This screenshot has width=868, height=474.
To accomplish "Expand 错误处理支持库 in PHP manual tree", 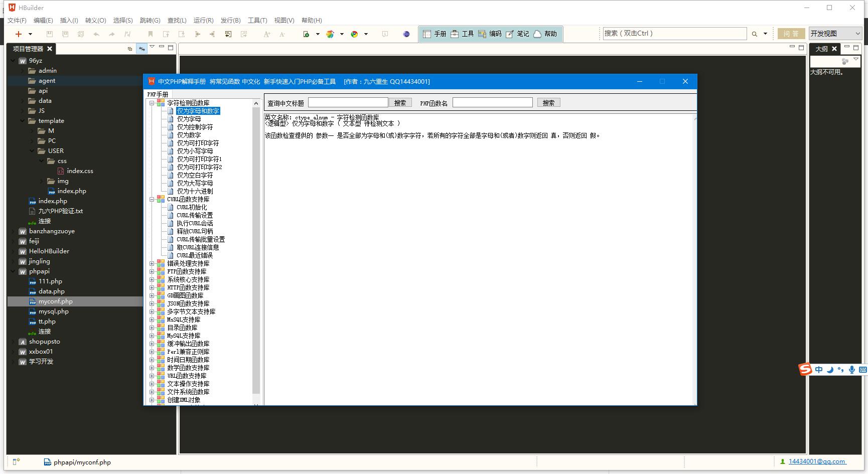I will [152, 263].
